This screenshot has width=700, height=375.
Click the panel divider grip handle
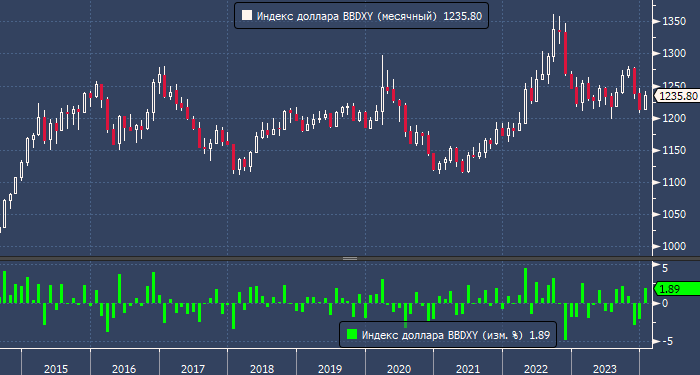[350, 258]
